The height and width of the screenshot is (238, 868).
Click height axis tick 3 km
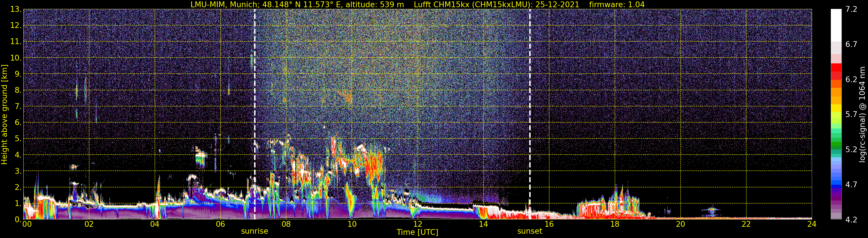click(18, 171)
